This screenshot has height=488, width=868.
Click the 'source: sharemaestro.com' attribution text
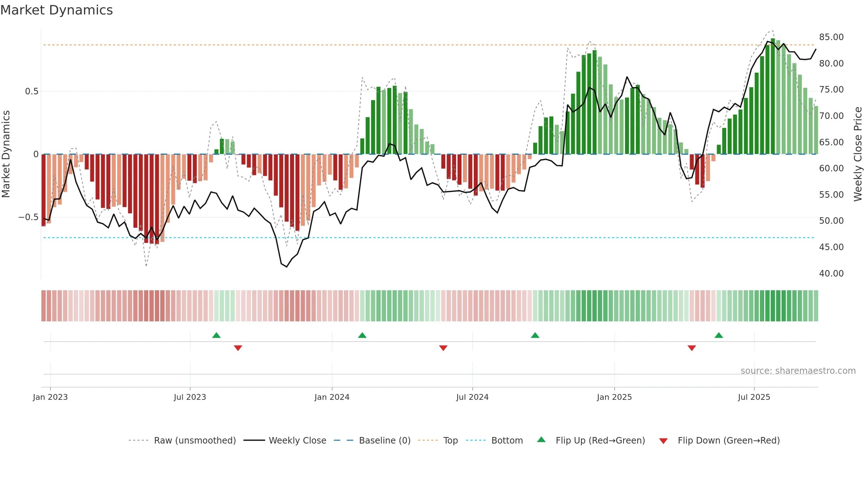click(798, 371)
